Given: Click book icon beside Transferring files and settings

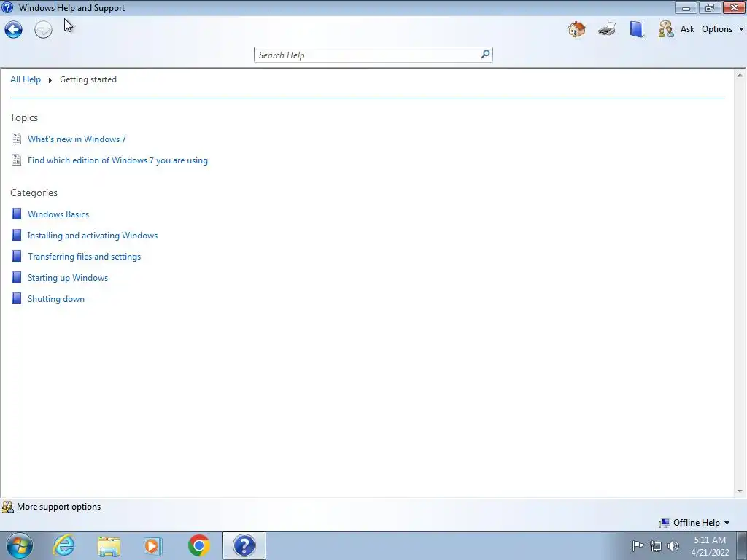Looking at the screenshot, I should click(16, 256).
